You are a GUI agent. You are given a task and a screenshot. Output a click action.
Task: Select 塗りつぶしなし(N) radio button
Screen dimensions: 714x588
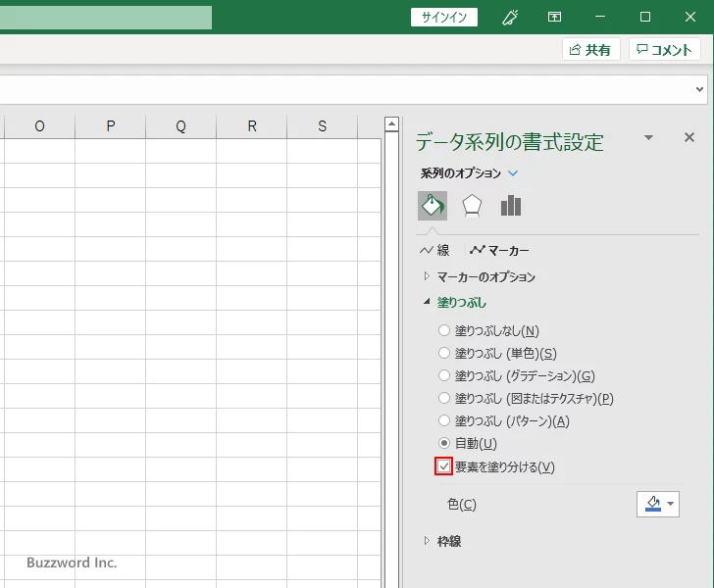pos(444,330)
